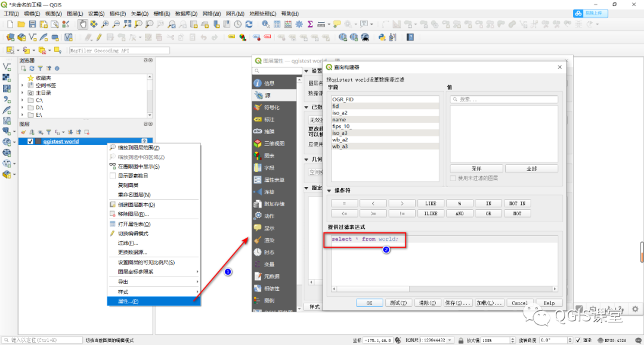Image resolution: width=644 pixels, height=345 pixels.
Task: Switch to 标注 tab in layer properties
Action: [274, 119]
